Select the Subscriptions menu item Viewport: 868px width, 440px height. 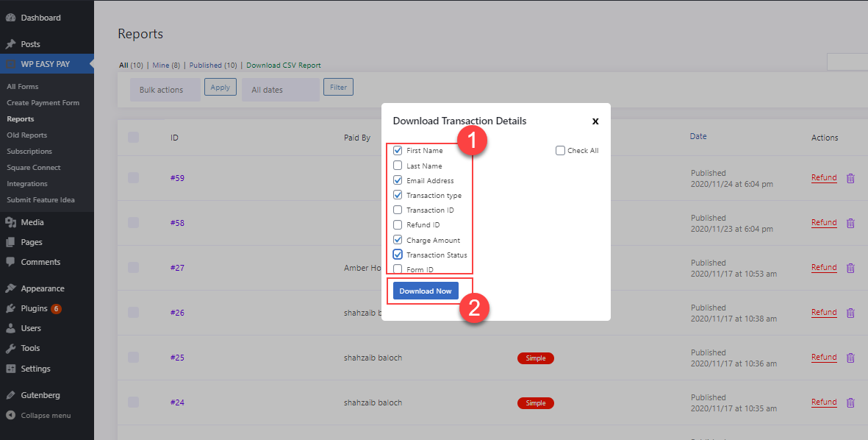click(29, 151)
